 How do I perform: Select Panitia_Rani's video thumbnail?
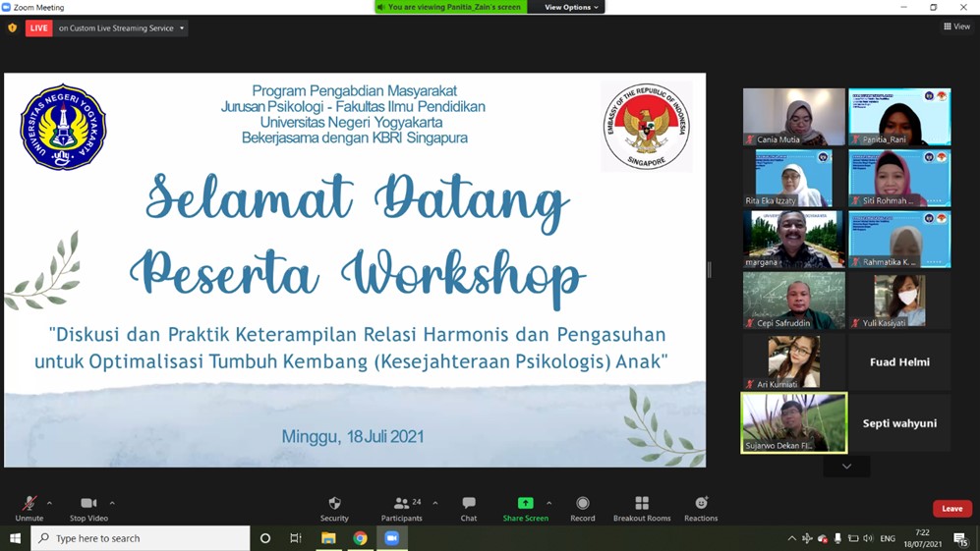click(x=899, y=117)
